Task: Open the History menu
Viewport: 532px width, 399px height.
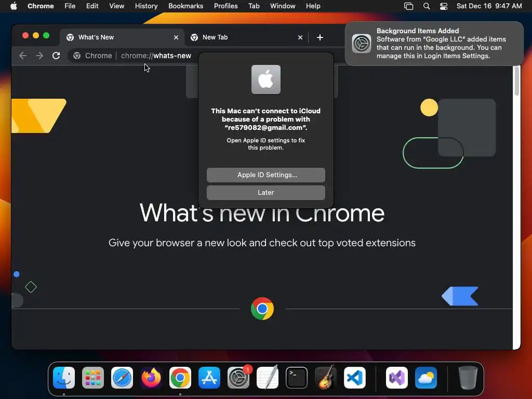Action: 146,6
